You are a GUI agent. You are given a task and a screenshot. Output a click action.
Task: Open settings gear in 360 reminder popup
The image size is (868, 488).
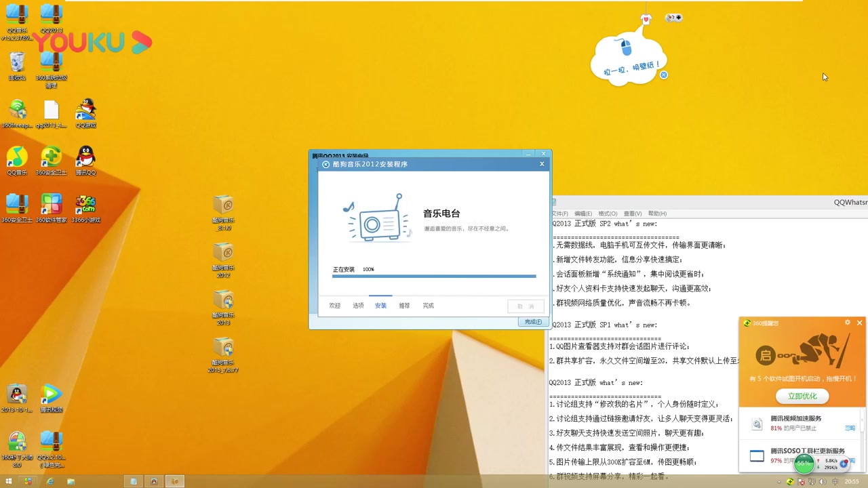tap(848, 323)
